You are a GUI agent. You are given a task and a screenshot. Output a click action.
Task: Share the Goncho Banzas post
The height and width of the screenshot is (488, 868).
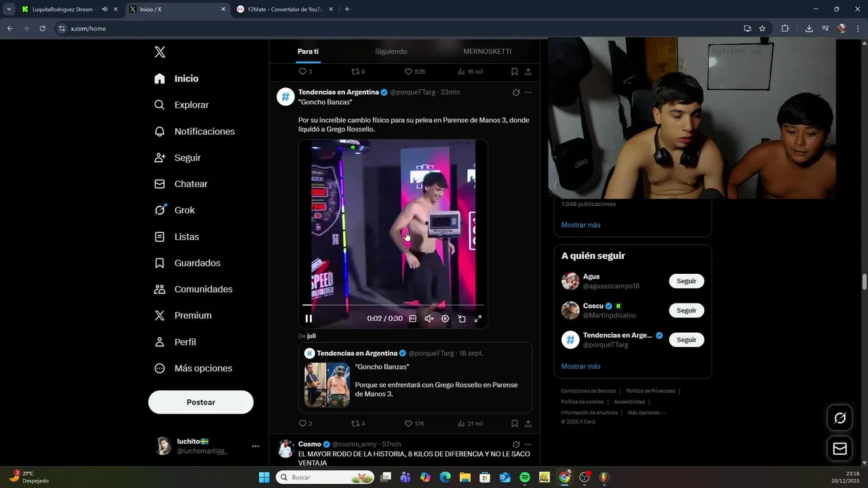(528, 424)
